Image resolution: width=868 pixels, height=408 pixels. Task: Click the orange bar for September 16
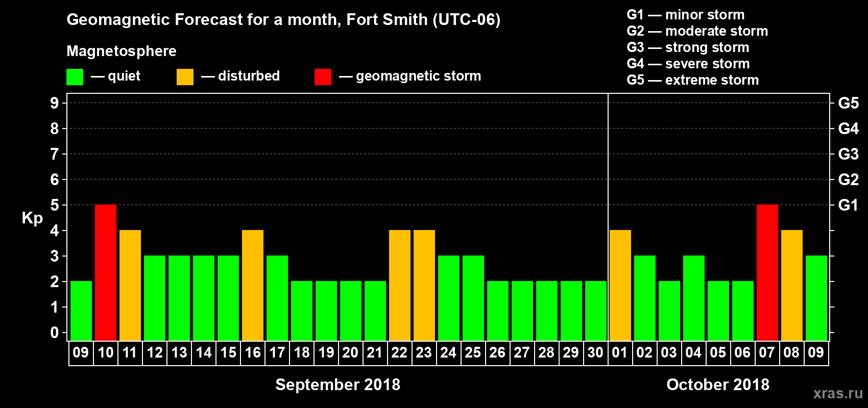click(253, 286)
